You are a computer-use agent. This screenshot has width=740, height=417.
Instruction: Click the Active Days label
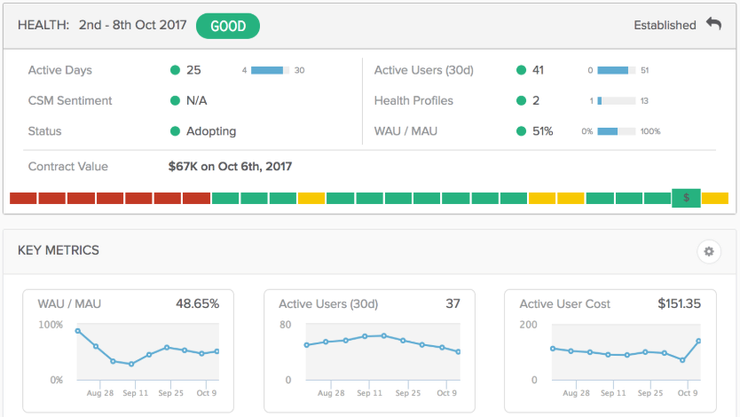point(60,70)
